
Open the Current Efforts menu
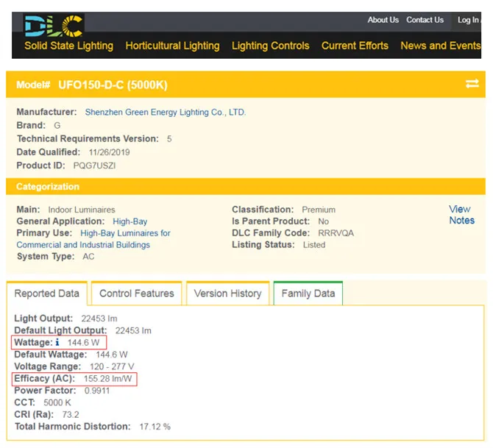[355, 46]
